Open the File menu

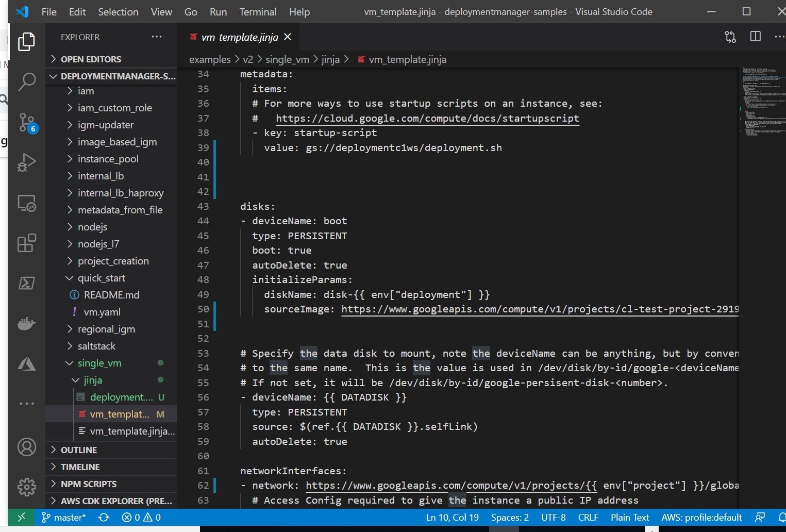(x=49, y=12)
